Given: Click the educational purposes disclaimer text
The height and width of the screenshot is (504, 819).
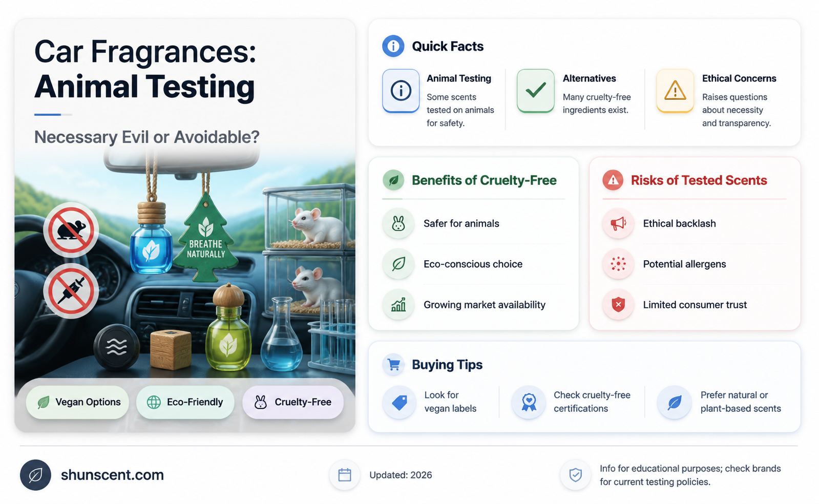Looking at the screenshot, I should tap(690, 475).
